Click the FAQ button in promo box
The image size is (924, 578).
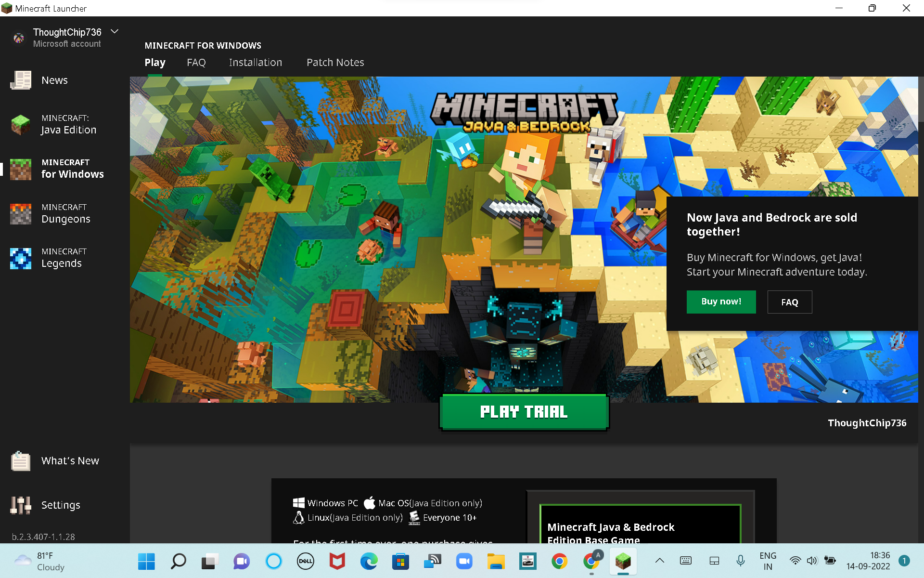[789, 302]
